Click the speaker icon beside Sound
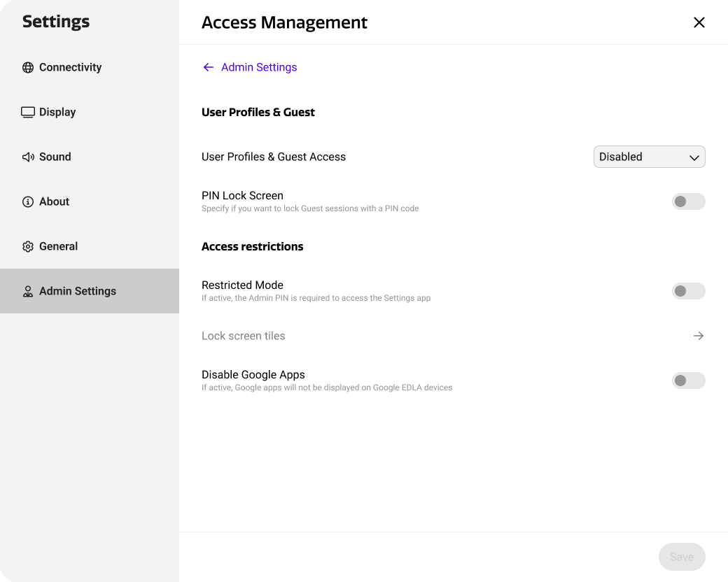 tap(28, 157)
